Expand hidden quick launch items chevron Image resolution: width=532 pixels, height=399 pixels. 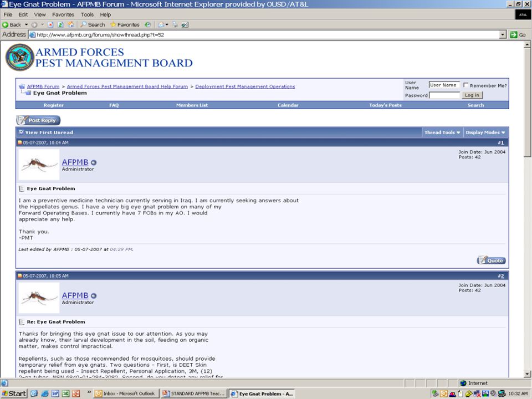click(89, 392)
